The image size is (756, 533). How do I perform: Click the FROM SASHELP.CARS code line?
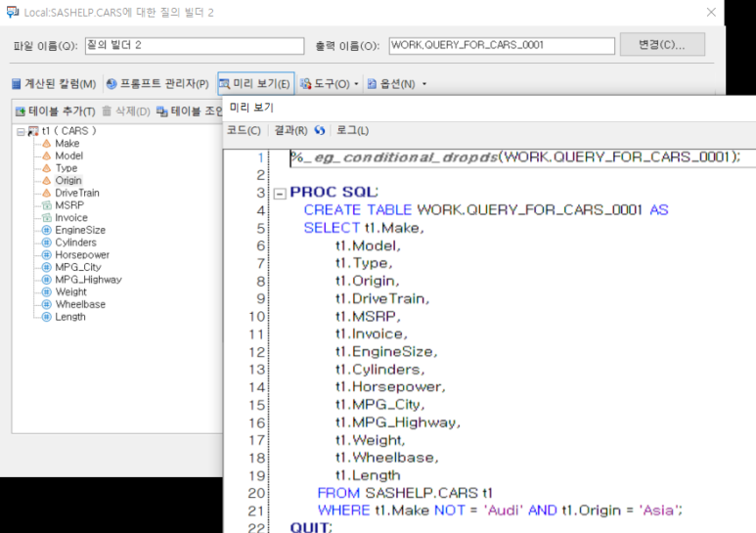[405, 493]
